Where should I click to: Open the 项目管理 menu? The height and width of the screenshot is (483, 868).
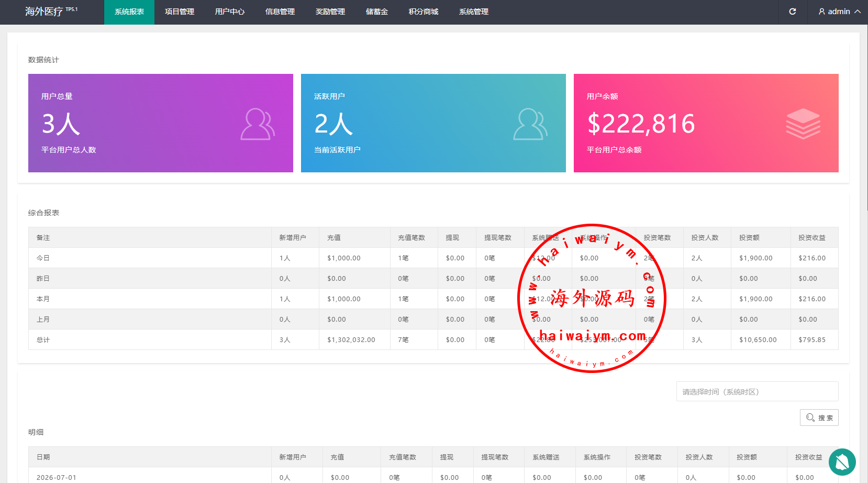(x=180, y=12)
